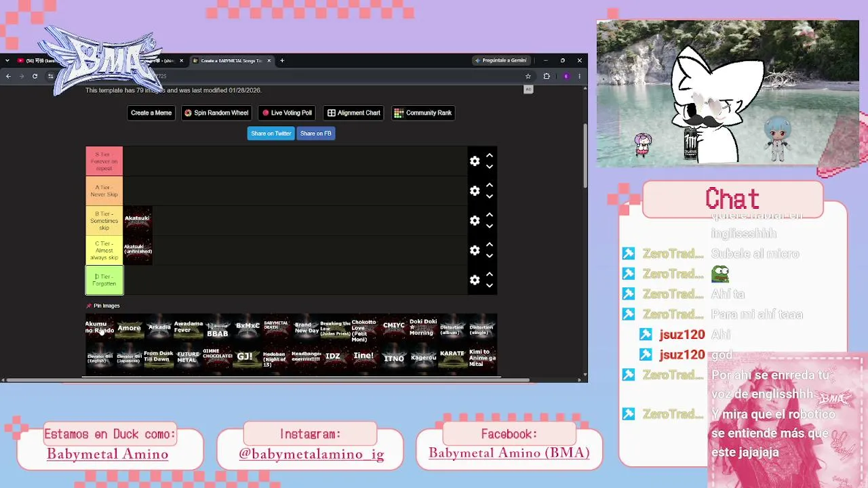Go back in browser history
The image size is (868, 488).
click(8, 77)
